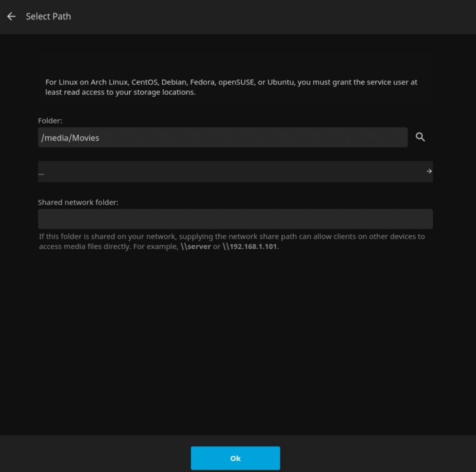Click the search magnifier beside Folder field
This screenshot has width=476, height=472.
[420, 137]
